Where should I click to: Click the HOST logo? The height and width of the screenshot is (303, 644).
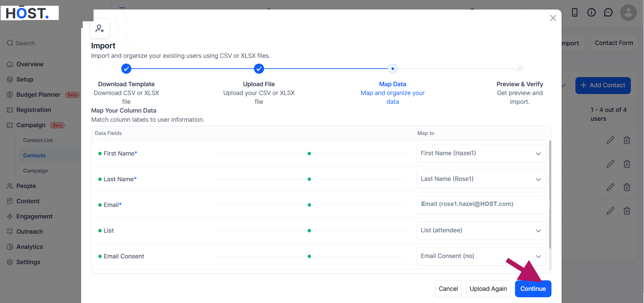(30, 13)
